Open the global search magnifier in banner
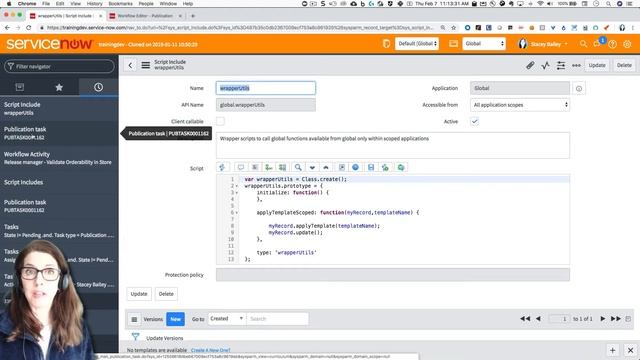This screenshot has height=360, width=640. pos(583,44)
